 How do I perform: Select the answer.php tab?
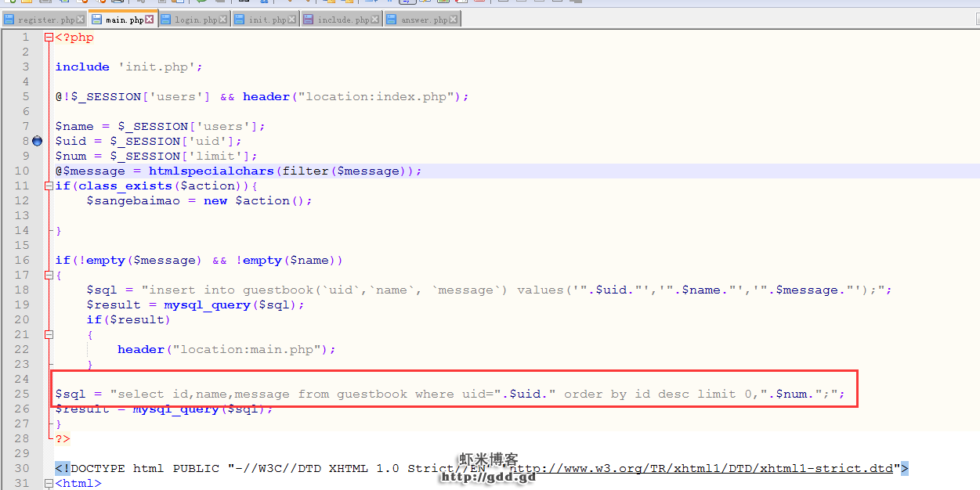(424, 20)
